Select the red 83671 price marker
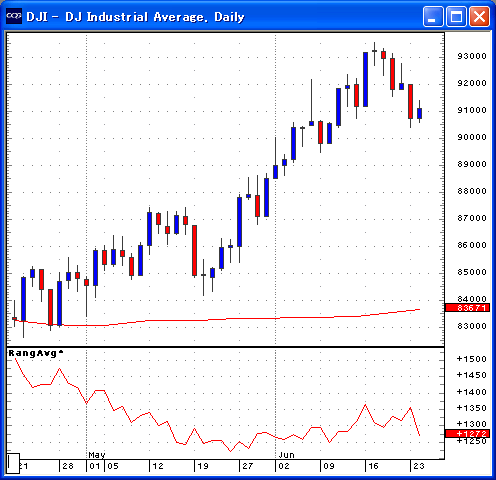This screenshot has width=496, height=480. pyautogui.click(x=468, y=307)
